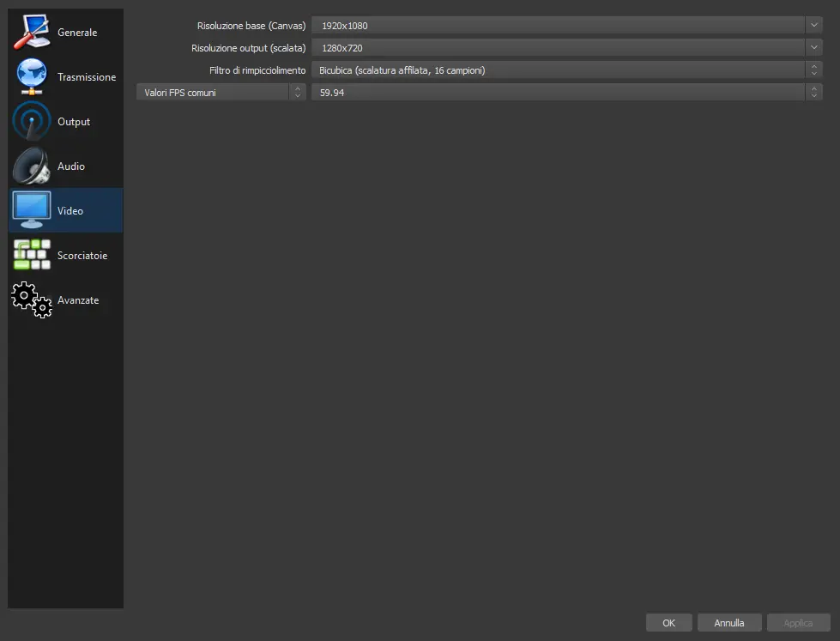Image resolution: width=840 pixels, height=641 pixels.
Task: Click the greyed Applica button
Action: (x=798, y=623)
